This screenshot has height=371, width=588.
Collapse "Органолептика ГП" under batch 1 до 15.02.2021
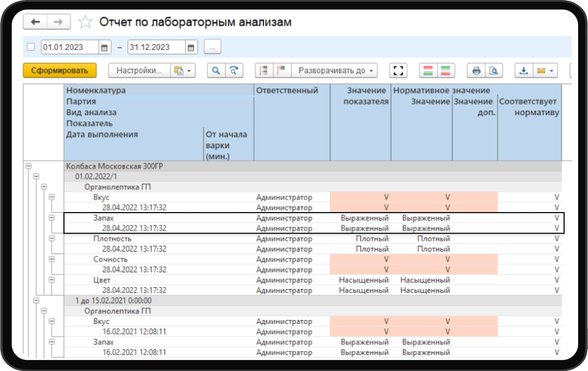click(x=44, y=311)
